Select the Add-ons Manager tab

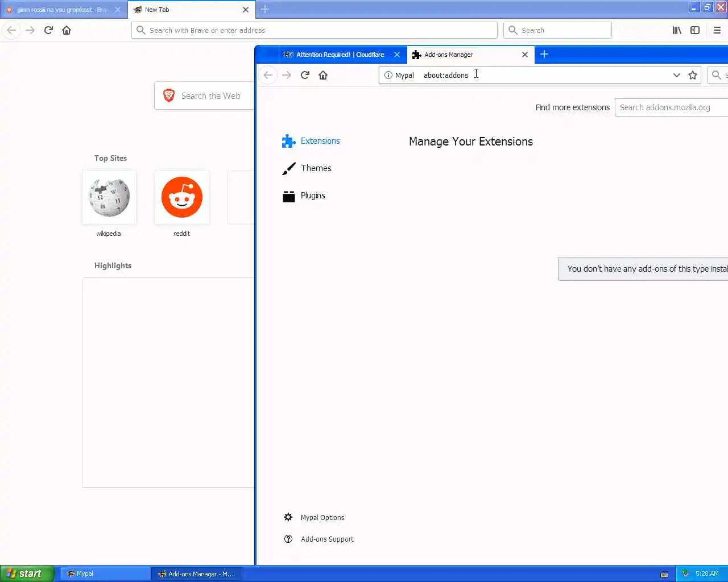coord(470,55)
